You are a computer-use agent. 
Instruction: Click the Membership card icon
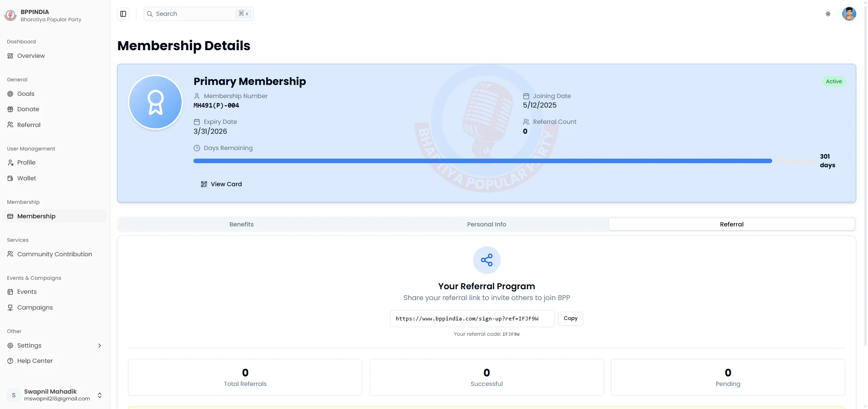pyautogui.click(x=10, y=216)
